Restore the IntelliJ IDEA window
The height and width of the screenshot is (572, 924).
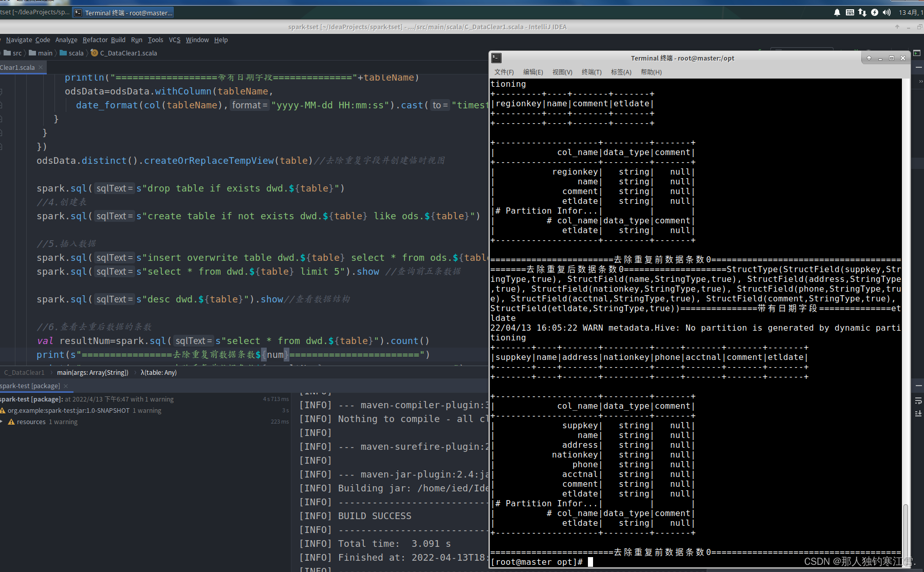click(x=920, y=27)
